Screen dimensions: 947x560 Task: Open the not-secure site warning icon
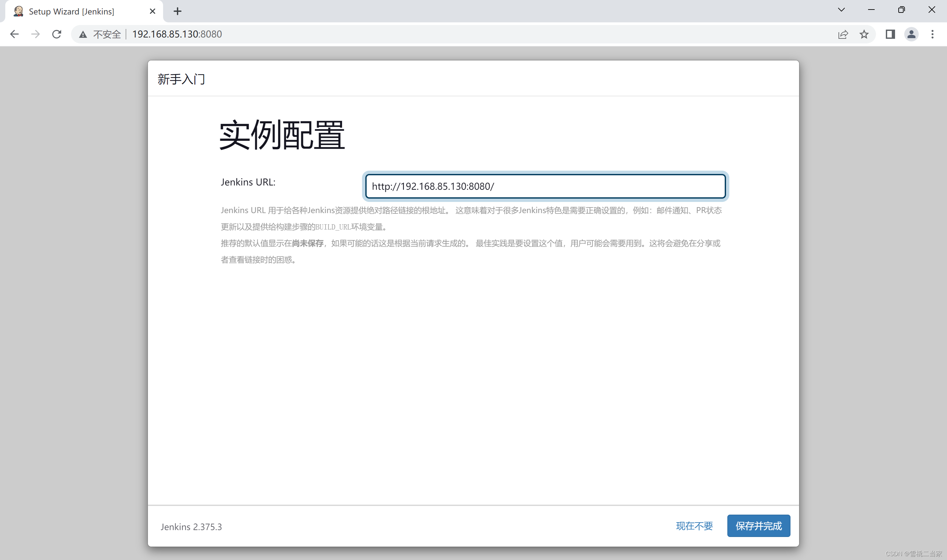[x=83, y=35]
